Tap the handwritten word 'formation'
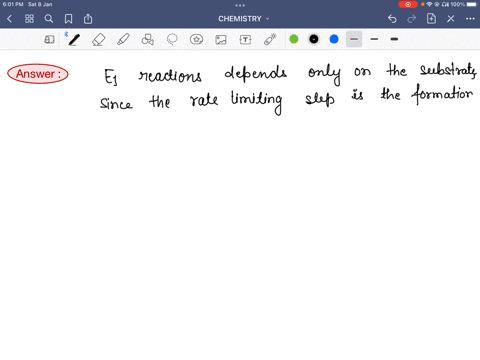 [442, 94]
